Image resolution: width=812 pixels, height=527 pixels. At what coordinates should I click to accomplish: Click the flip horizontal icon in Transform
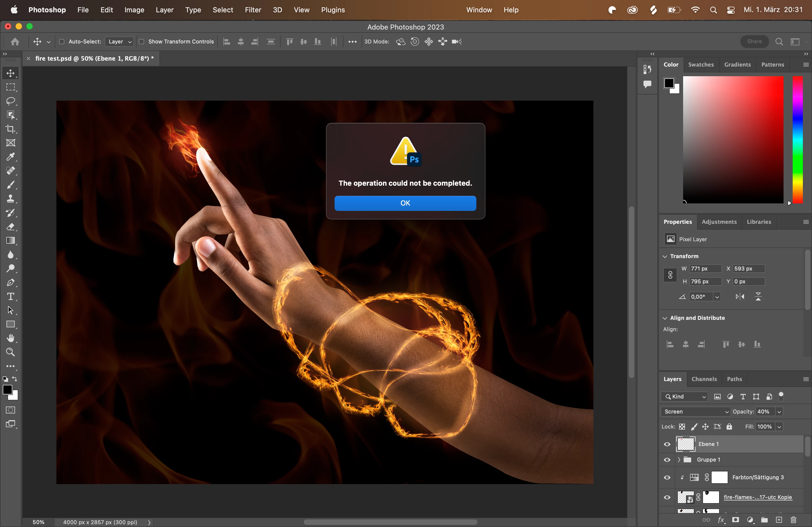coord(740,297)
